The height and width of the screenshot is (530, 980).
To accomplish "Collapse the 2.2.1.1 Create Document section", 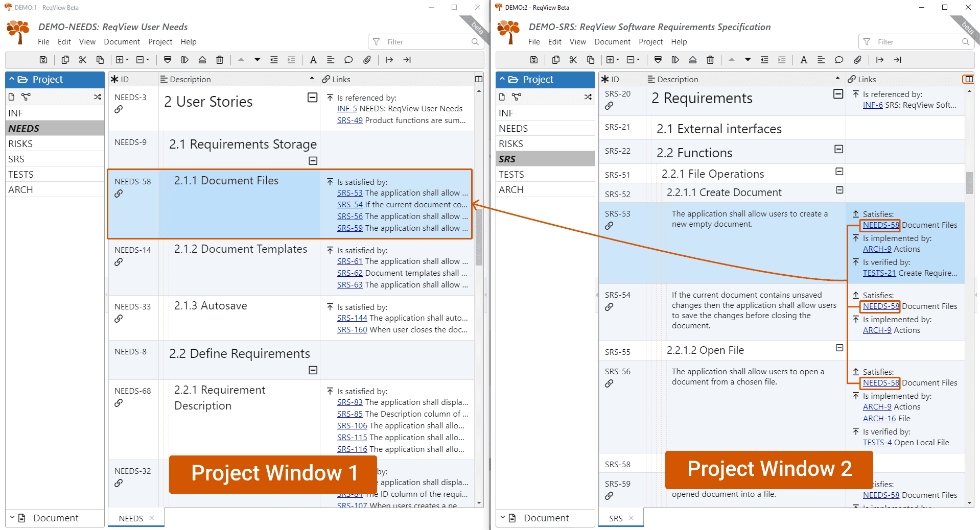I will [x=839, y=190].
